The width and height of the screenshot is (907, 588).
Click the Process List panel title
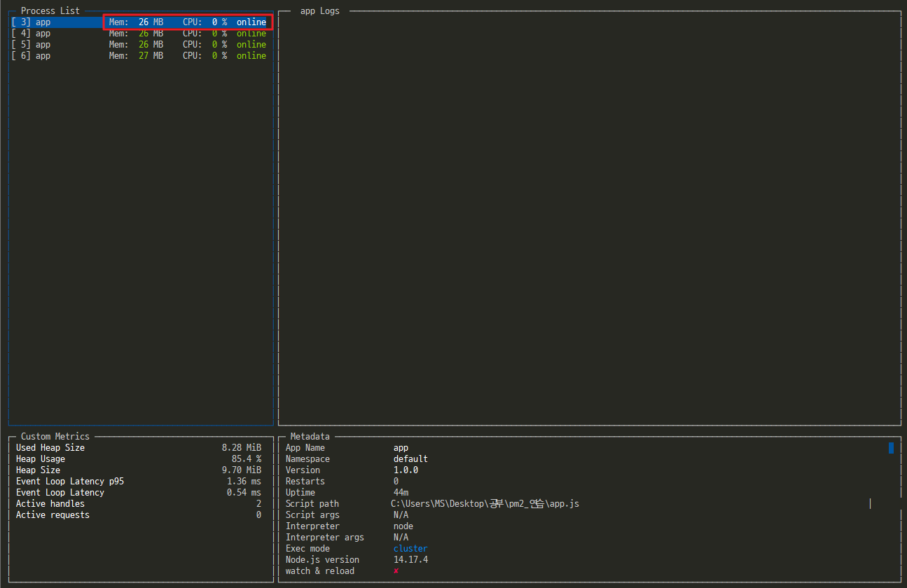50,11
